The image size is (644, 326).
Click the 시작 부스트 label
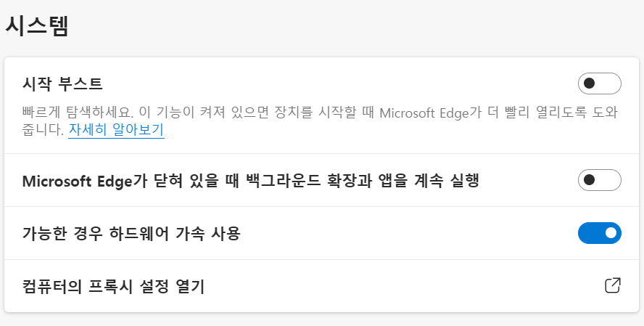(62, 84)
